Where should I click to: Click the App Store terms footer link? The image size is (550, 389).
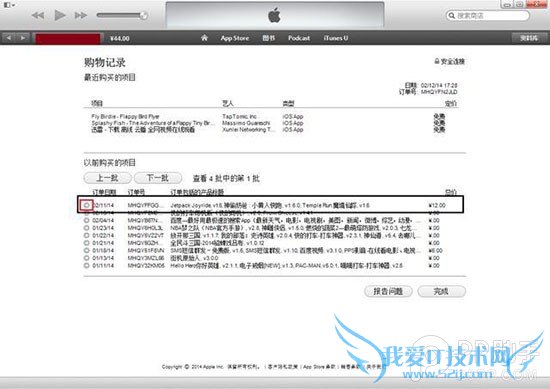coord(319,367)
